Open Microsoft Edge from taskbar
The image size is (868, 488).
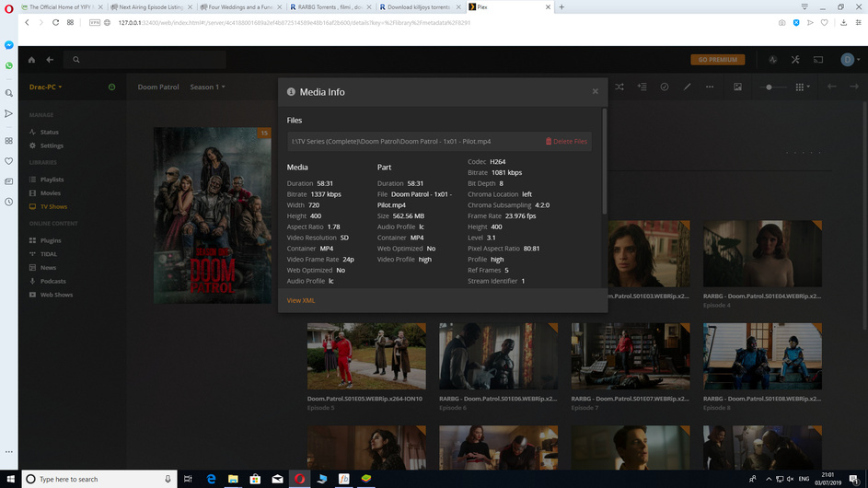coord(211,479)
